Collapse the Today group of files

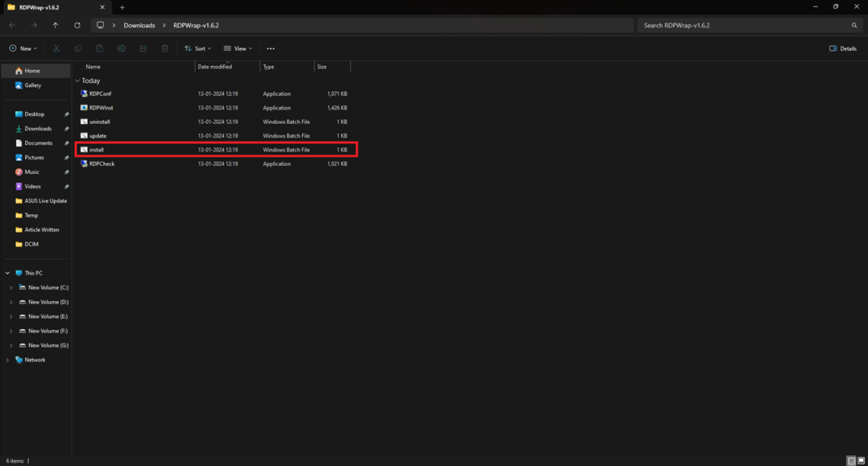pos(77,80)
